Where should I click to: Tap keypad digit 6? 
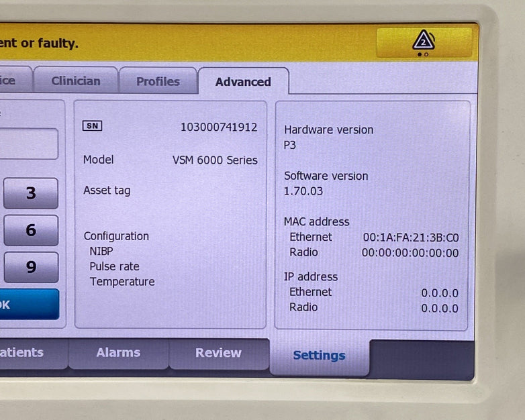tap(31, 230)
